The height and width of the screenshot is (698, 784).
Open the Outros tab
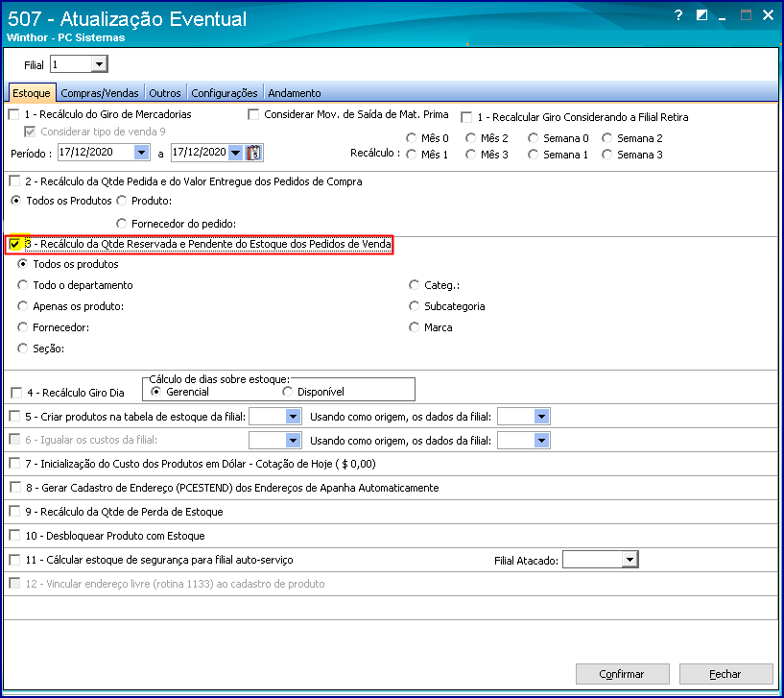(x=164, y=93)
